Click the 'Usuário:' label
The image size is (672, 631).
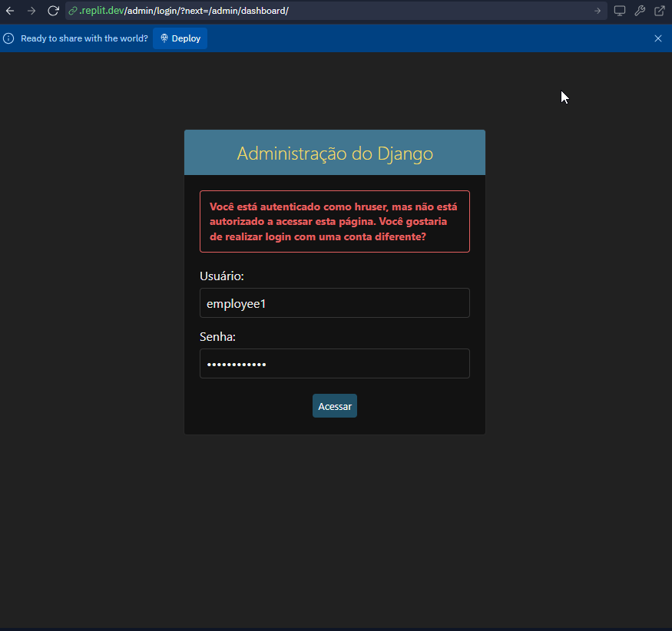pos(222,276)
